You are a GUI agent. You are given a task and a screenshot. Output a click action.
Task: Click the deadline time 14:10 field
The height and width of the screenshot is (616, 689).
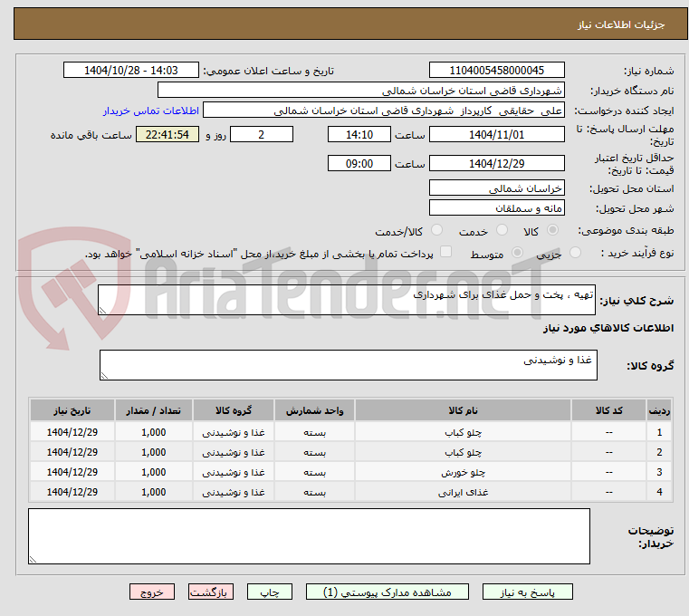point(359,135)
